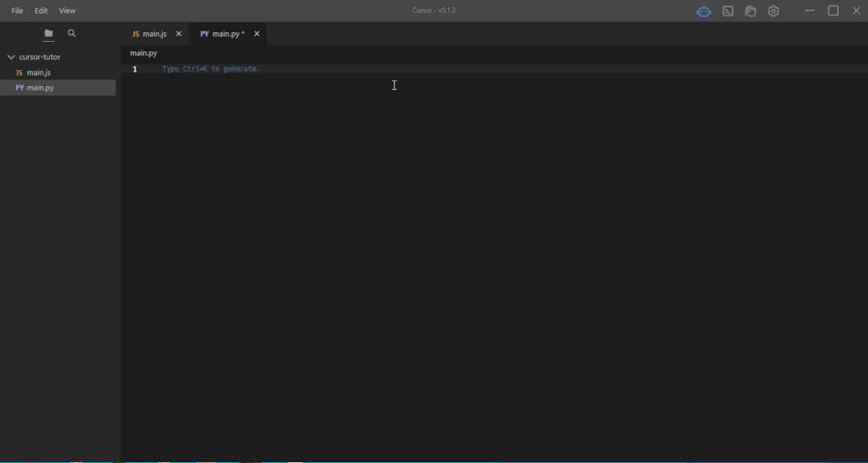Viewport: 868px width, 463px height.
Task: Select main.py in the file tree
Action: point(39,87)
